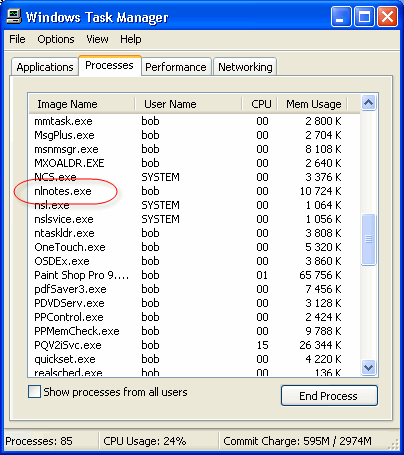This screenshot has height=455, width=404.
Task: Click the 26 344 K memory value
Action: [x=320, y=345]
